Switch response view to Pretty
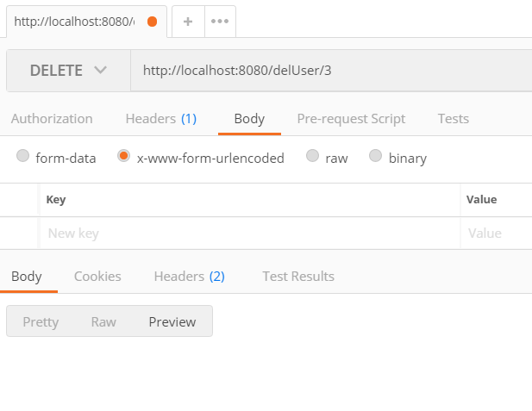The height and width of the screenshot is (411, 532). point(41,321)
